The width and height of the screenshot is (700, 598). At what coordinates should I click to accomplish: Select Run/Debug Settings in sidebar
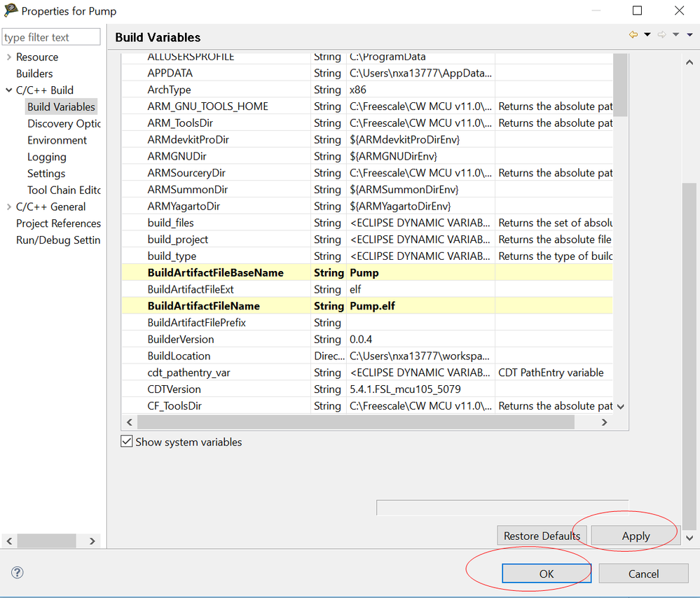(x=58, y=240)
